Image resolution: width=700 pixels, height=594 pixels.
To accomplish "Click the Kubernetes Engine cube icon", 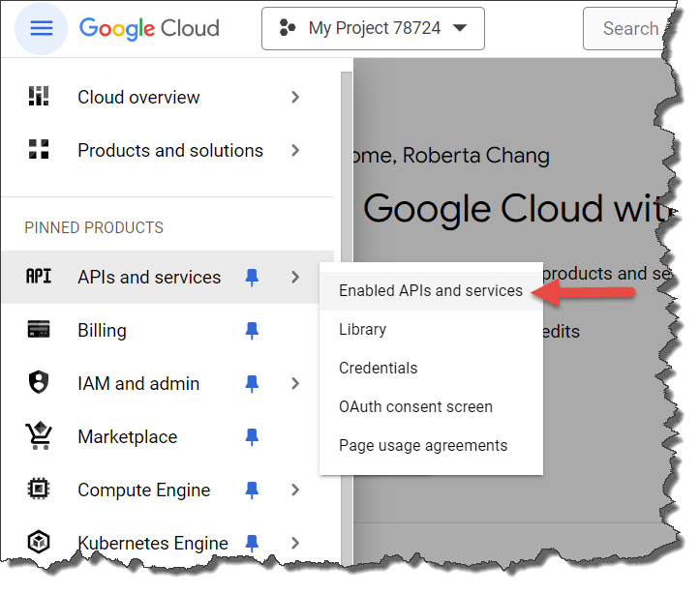I will tap(39, 542).
